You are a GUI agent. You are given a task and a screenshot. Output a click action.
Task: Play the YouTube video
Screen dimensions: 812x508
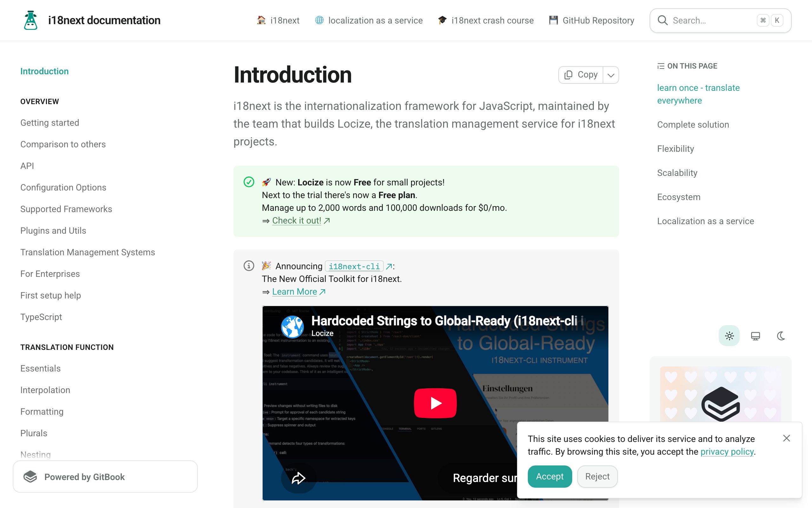tap(435, 403)
